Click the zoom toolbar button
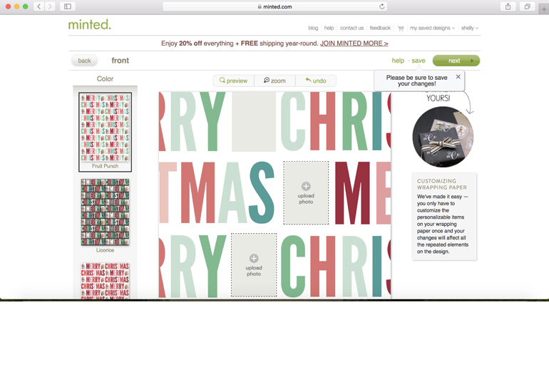The width and height of the screenshot is (549, 392). pos(274,81)
